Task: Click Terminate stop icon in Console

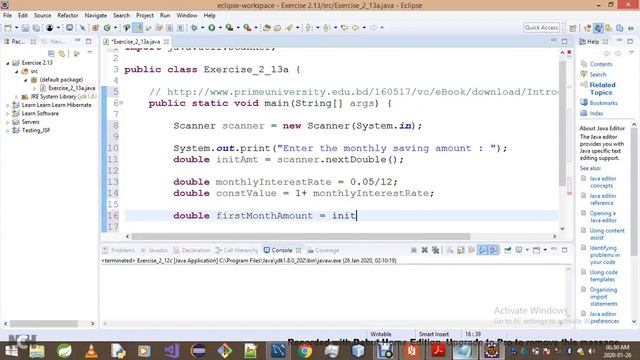Action: 413,250
